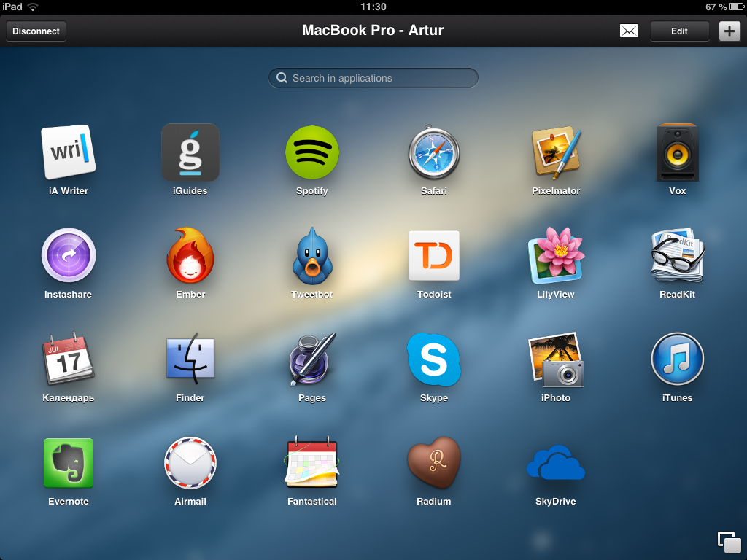Open the Pages ink pen icon
This screenshot has height=560, width=747.
[312, 359]
